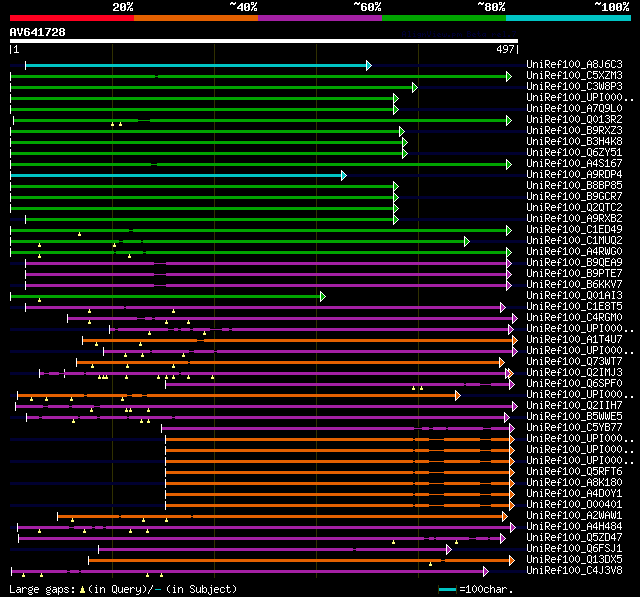Select the UniRef100_Q5ZD47 label
This screenshot has height=597, width=640.
coord(574,538)
